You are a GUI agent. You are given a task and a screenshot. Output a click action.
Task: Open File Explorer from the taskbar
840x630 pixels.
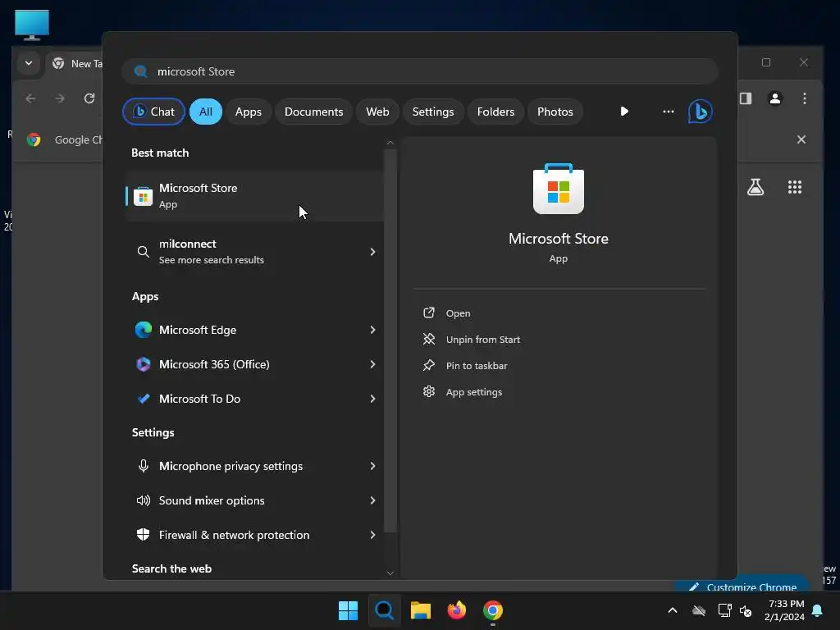coord(421,610)
